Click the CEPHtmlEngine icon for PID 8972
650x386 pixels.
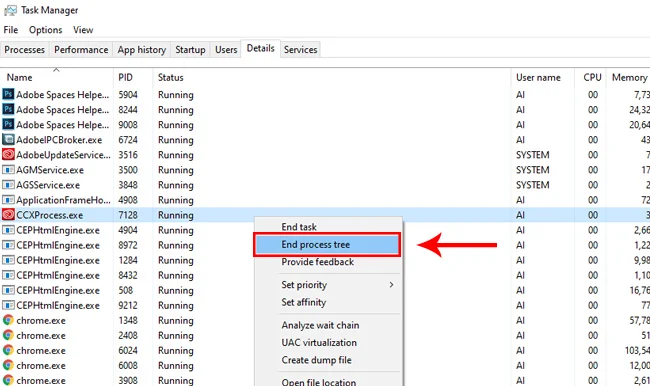pos(8,245)
